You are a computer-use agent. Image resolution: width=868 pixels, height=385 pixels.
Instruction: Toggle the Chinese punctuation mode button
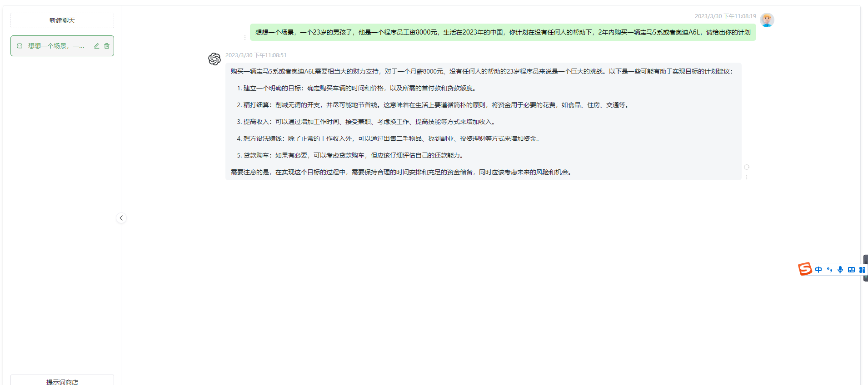829,270
